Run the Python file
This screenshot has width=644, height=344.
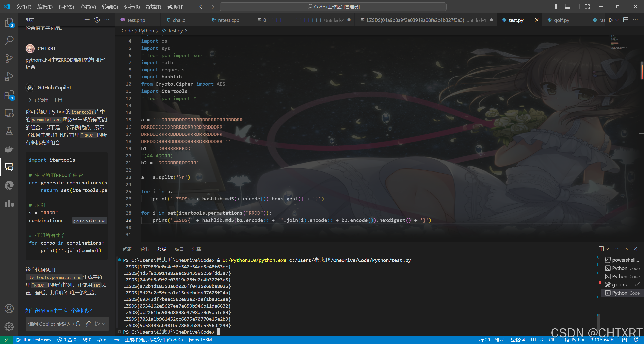point(611,20)
